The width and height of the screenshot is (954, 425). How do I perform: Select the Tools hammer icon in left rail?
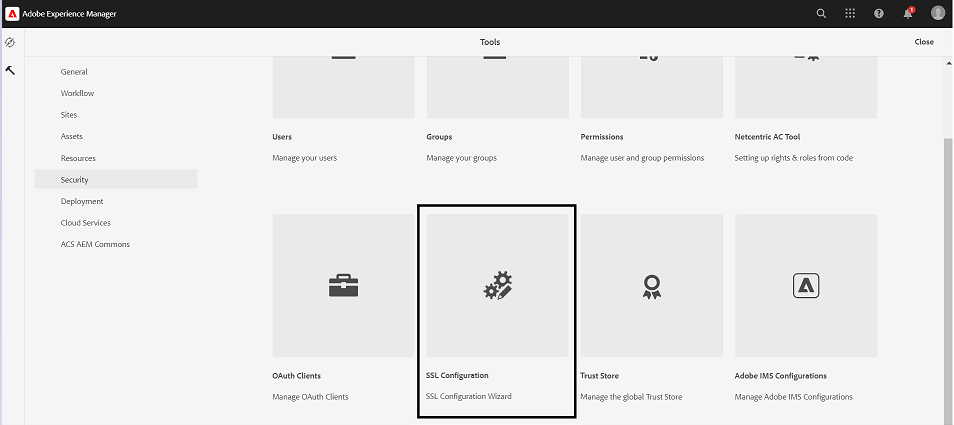tap(10, 70)
